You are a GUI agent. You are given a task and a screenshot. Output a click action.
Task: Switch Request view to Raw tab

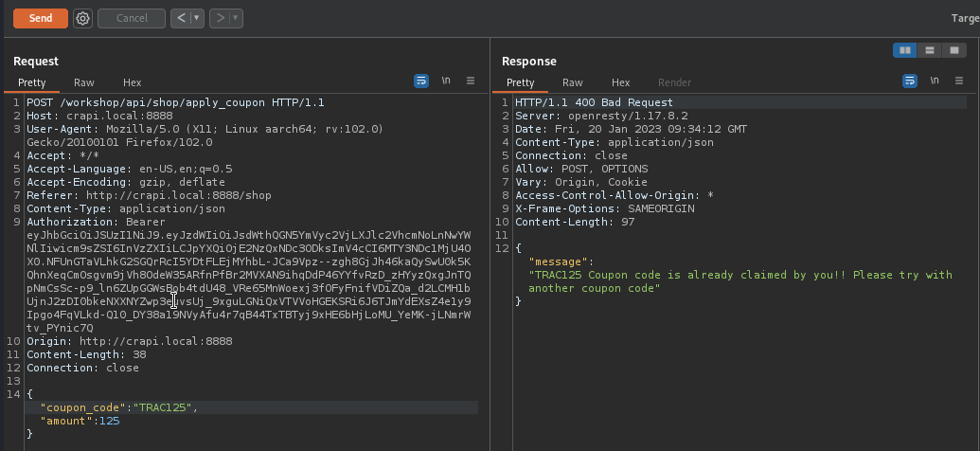pyautogui.click(x=84, y=82)
